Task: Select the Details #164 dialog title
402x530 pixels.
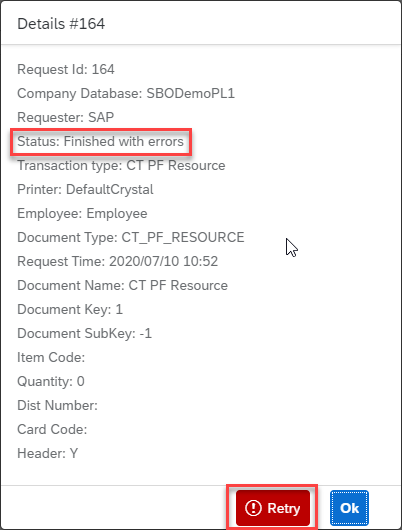Action: (61, 24)
